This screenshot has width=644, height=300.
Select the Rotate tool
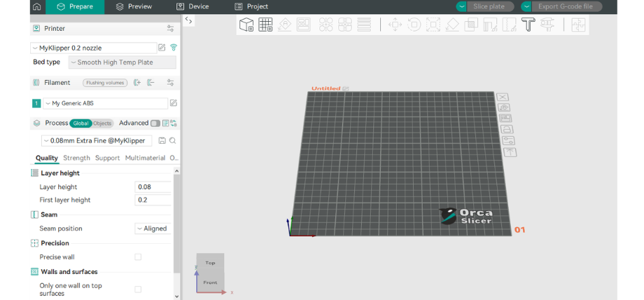coord(414,25)
